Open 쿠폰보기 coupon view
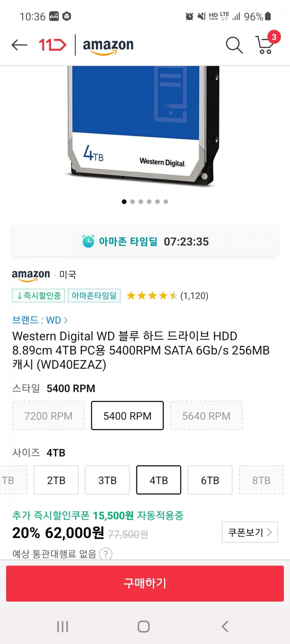 tap(250, 532)
